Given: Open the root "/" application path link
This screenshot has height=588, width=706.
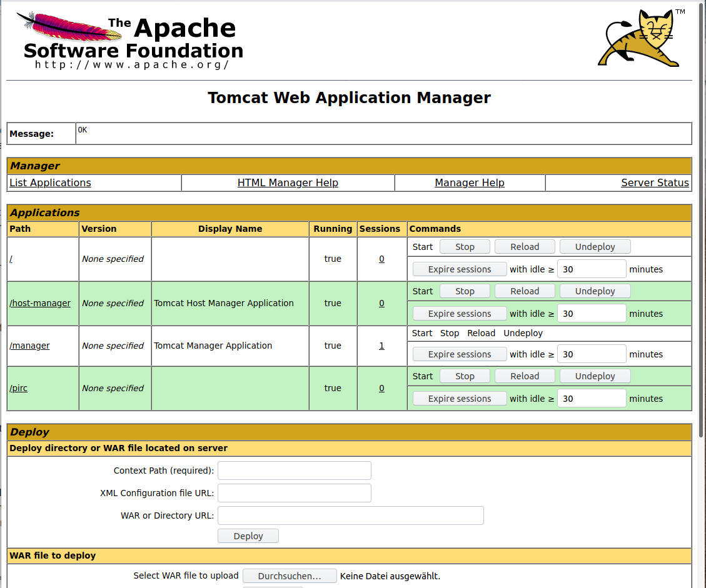Looking at the screenshot, I should [11, 259].
